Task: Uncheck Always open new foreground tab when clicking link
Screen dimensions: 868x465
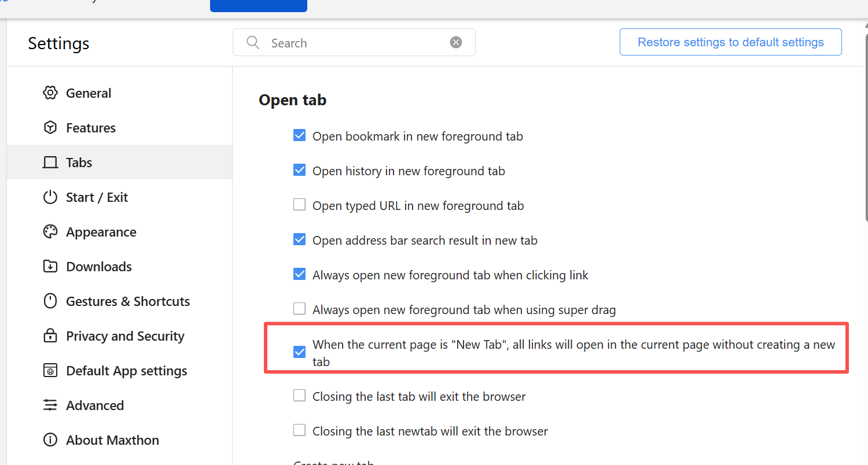Action: coord(299,274)
